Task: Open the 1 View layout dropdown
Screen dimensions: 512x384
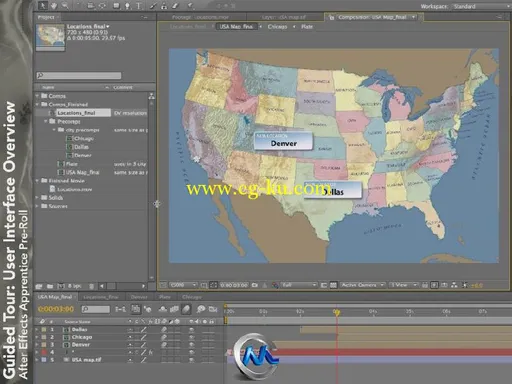Action: [x=403, y=285]
